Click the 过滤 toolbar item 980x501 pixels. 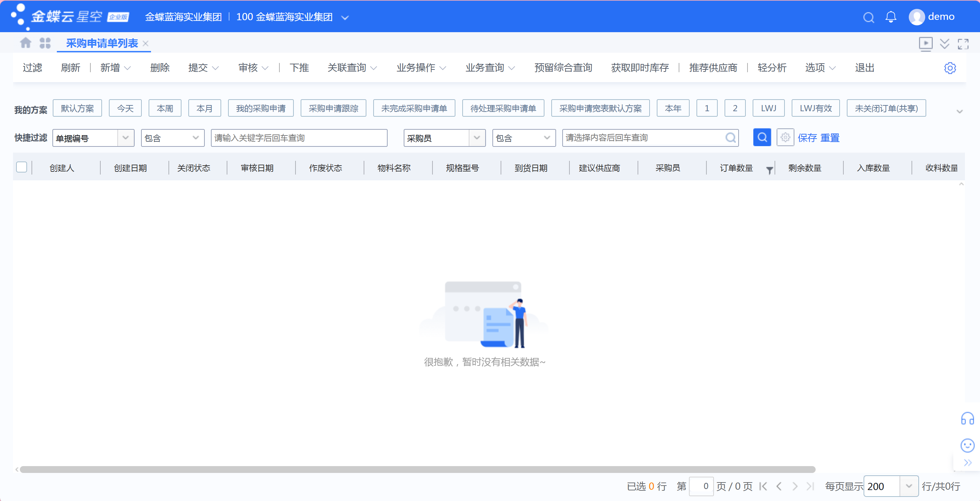[32, 68]
